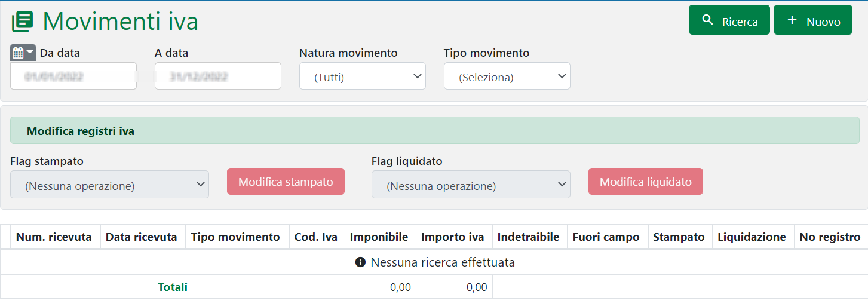Click the Liquidazione column header
The width and height of the screenshot is (868, 300).
tap(752, 237)
